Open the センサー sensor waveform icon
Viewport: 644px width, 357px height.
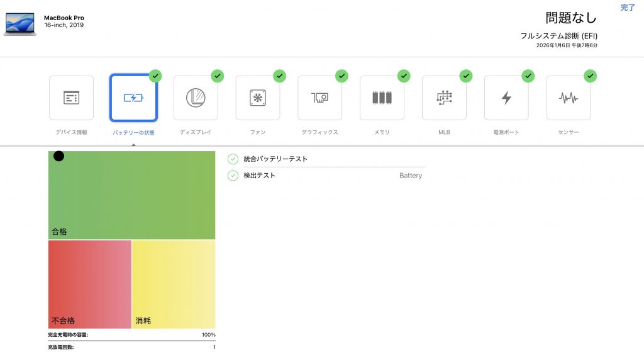pos(569,98)
